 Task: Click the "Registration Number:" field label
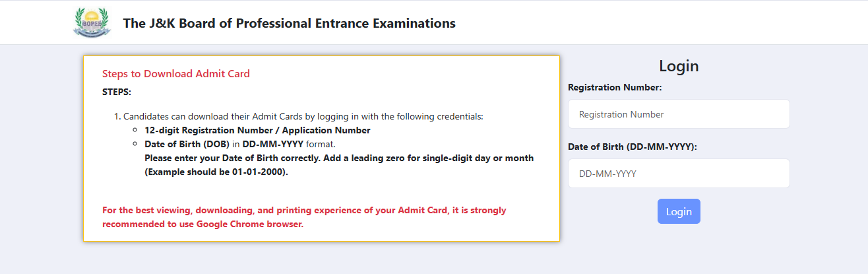point(615,87)
